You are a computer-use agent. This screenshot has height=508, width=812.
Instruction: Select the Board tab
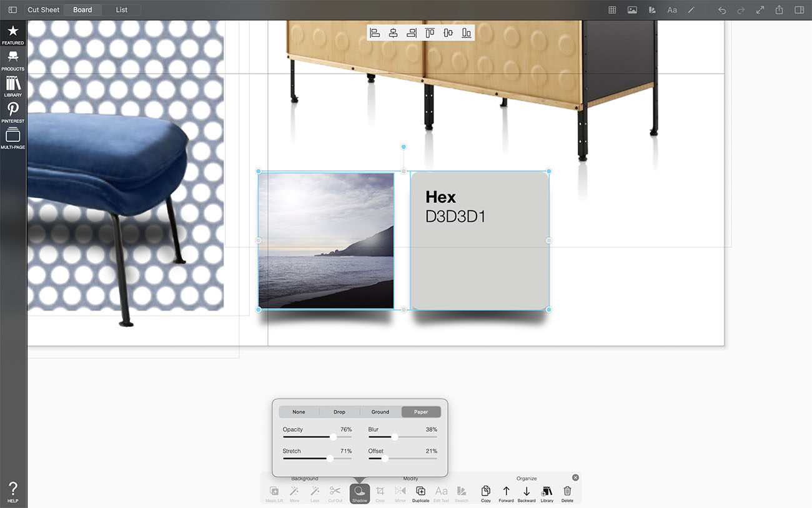(82, 10)
